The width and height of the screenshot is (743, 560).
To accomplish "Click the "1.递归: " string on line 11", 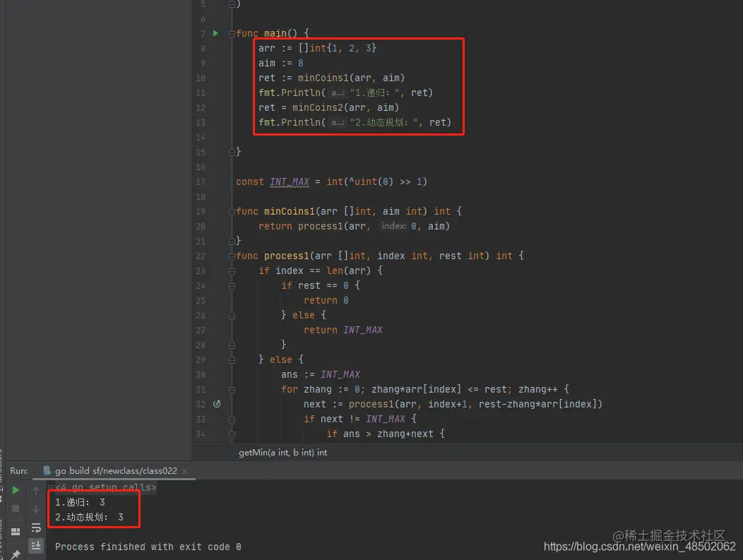I will (x=376, y=93).
